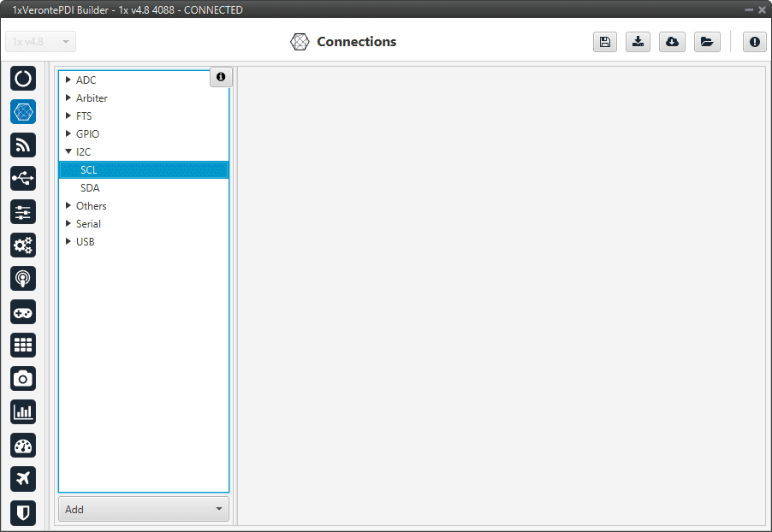The width and height of the screenshot is (772, 532).
Task: Select the ADC label in the tree
Action: 86,80
